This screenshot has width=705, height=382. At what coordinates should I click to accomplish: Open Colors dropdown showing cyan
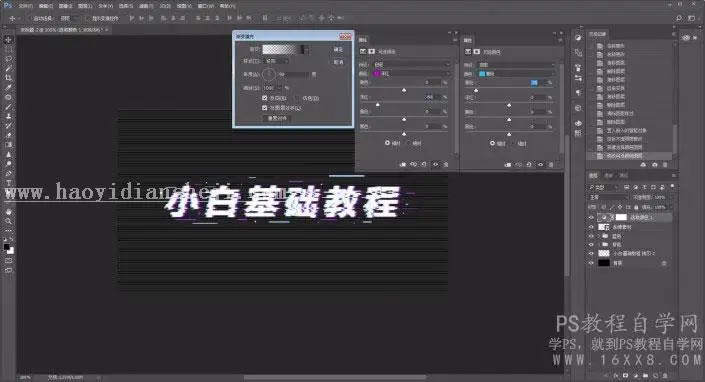point(517,74)
